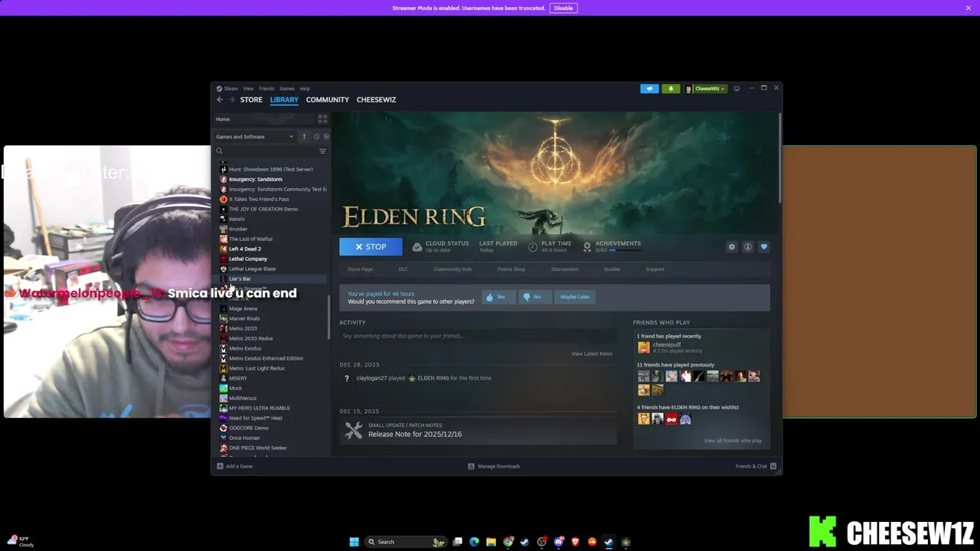Open the Elden Ring DLC link
The height and width of the screenshot is (551, 980).
click(403, 269)
